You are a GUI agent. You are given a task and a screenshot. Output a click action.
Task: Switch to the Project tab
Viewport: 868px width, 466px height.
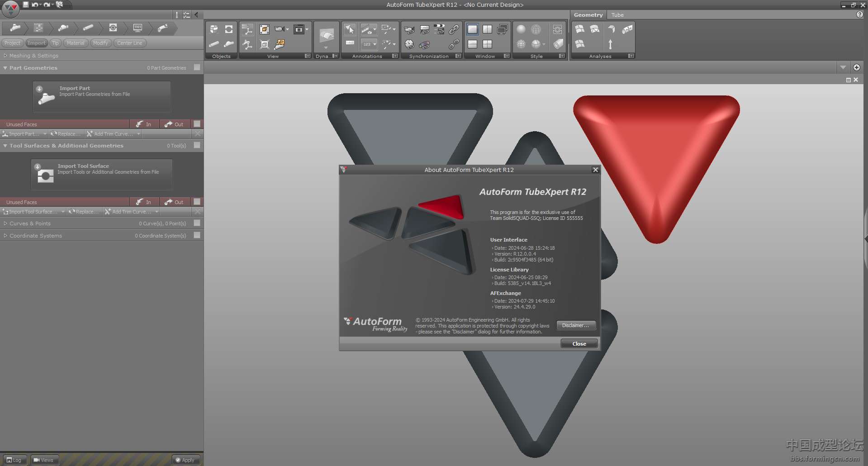13,43
